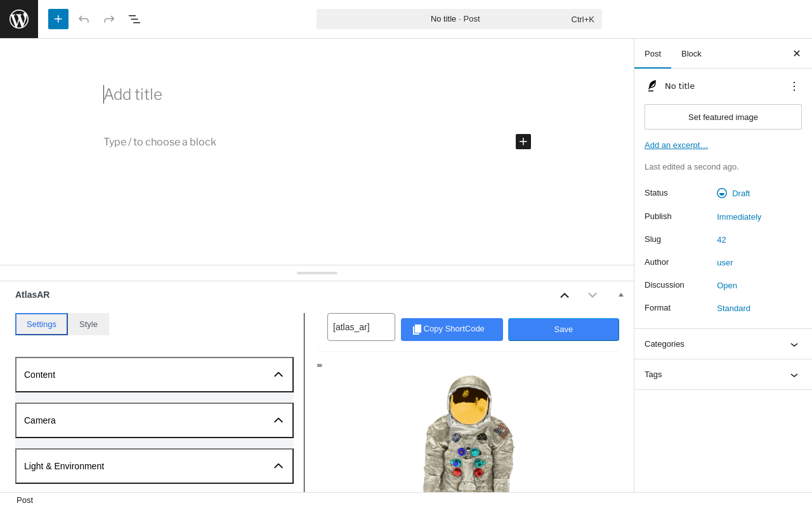
Task: Change the Standard post format
Action: [x=733, y=308]
